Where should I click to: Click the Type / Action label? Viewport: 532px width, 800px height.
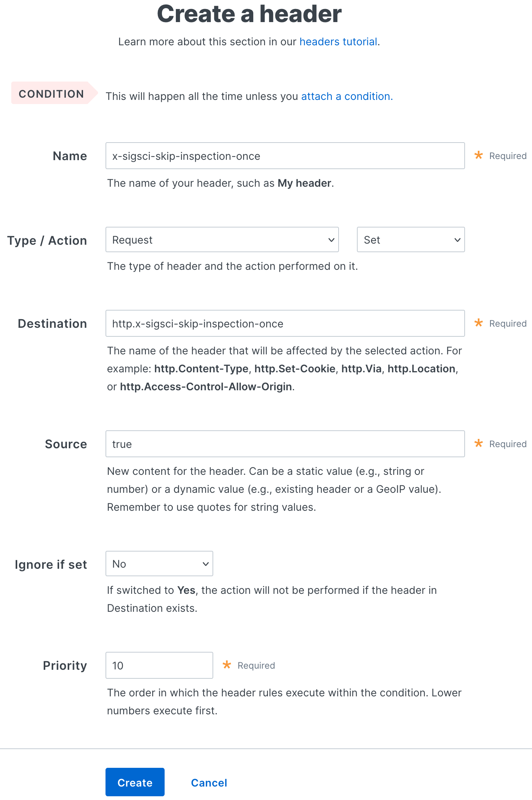tap(47, 240)
